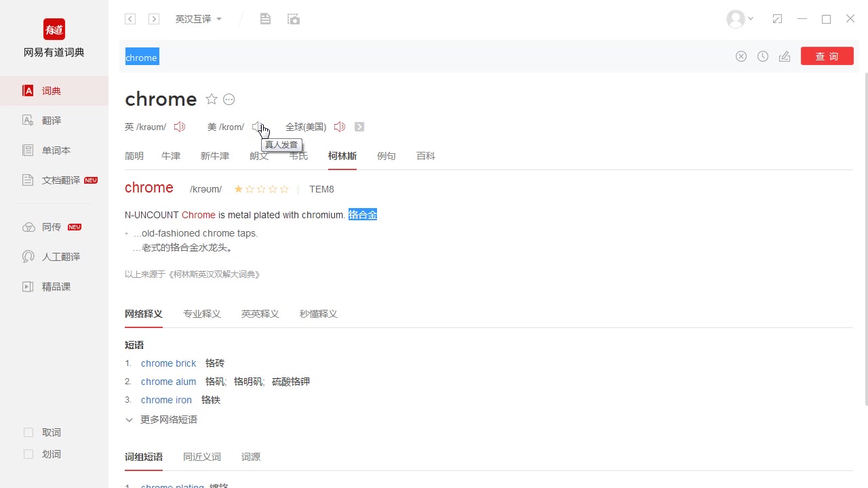Select the 网络释义 tab
The height and width of the screenshot is (488, 868).
point(144,314)
